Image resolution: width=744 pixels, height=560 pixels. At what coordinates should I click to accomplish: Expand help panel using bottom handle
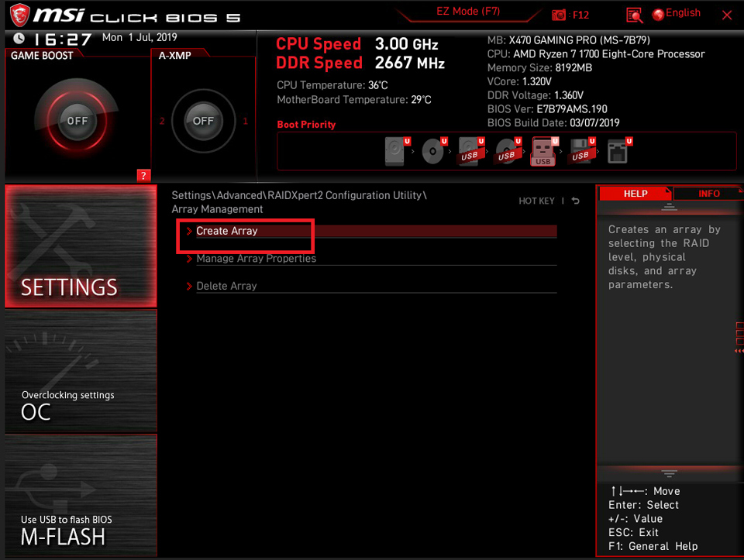(669, 473)
